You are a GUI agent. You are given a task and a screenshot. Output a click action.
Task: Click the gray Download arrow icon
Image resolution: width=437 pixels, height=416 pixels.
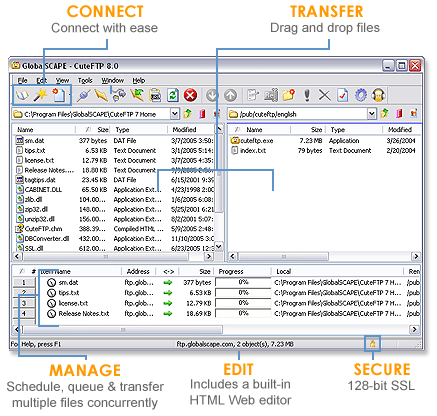(212, 96)
